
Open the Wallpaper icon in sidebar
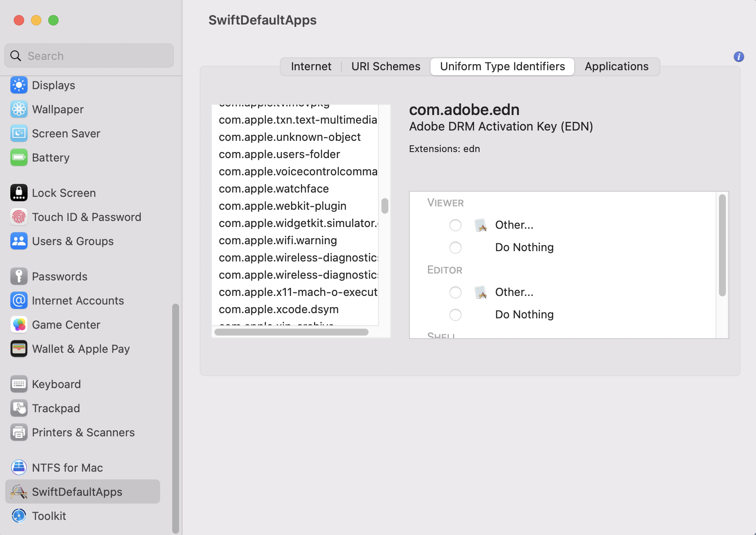tap(19, 109)
